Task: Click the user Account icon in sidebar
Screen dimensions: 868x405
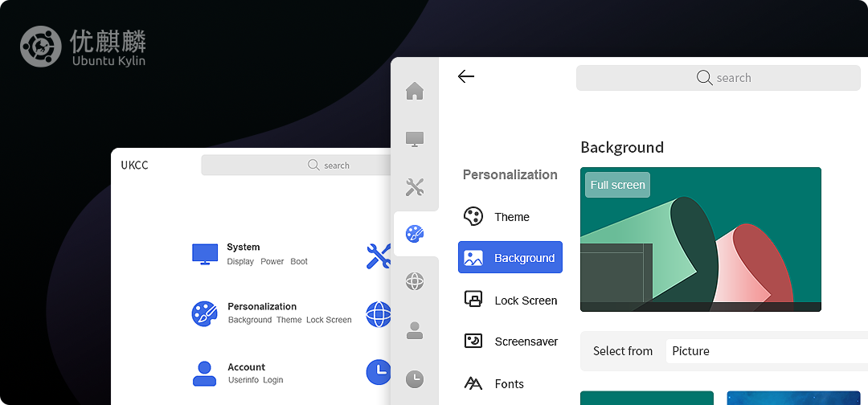Action: pyautogui.click(x=415, y=330)
